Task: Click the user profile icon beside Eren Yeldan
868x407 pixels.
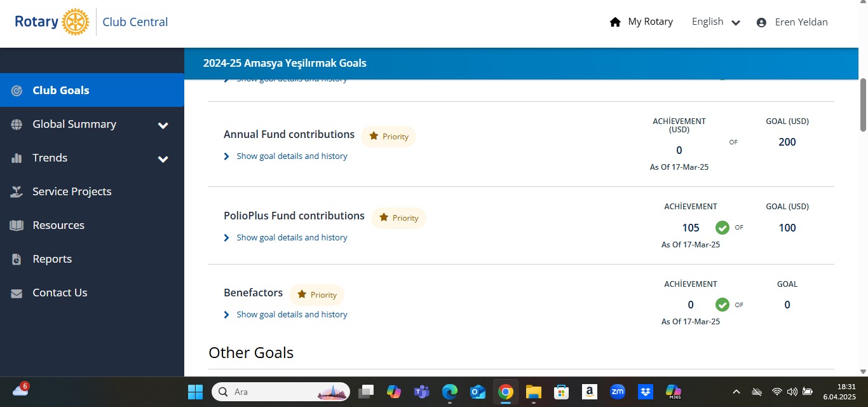Action: 761,22
